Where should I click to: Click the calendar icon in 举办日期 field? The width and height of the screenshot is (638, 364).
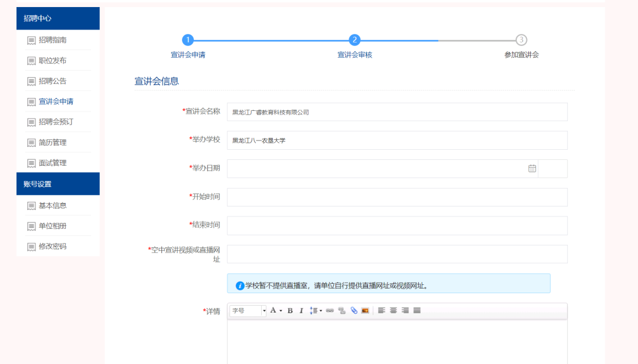[x=532, y=169]
